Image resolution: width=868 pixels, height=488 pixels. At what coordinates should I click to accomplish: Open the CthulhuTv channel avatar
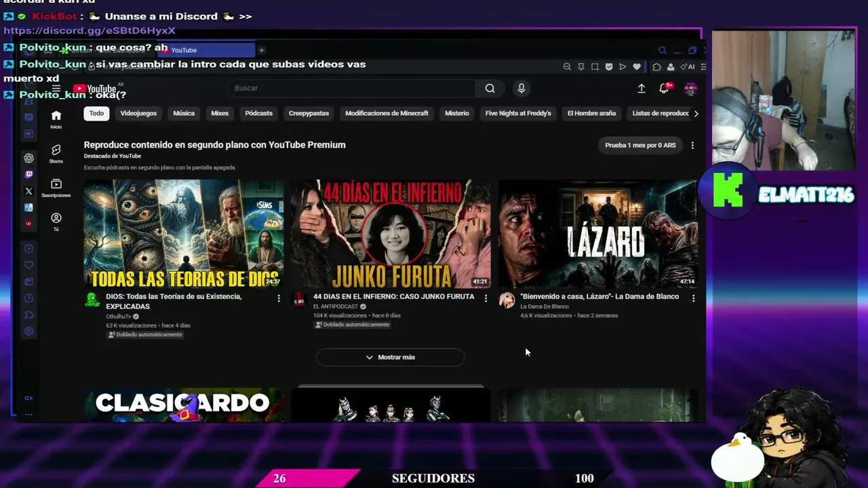coord(92,300)
